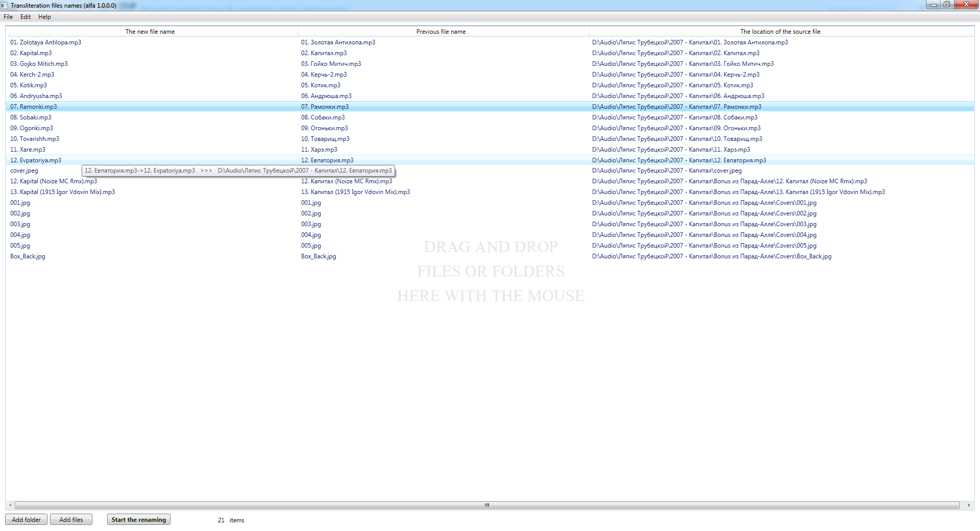
Task: Start the renaming process
Action: pos(139,519)
